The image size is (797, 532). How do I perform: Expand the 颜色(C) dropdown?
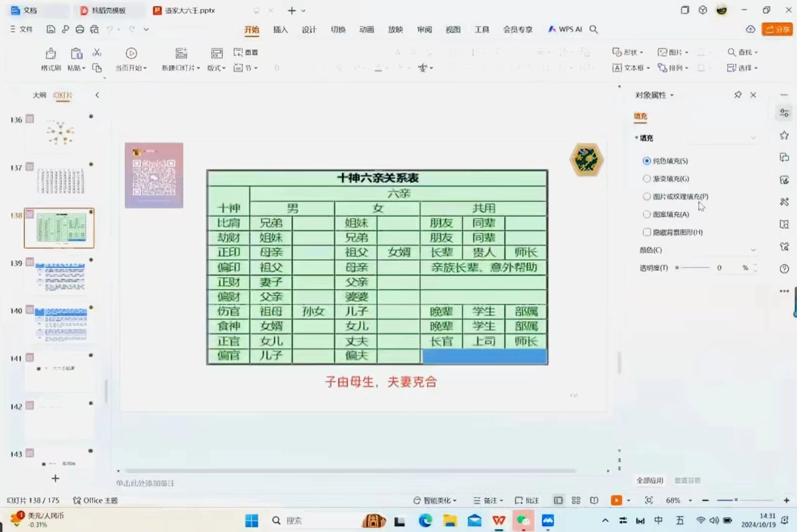click(753, 250)
